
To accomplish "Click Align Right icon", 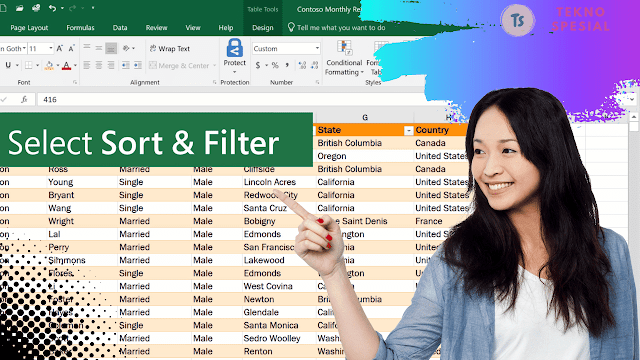I will pyautogui.click(x=111, y=65).
